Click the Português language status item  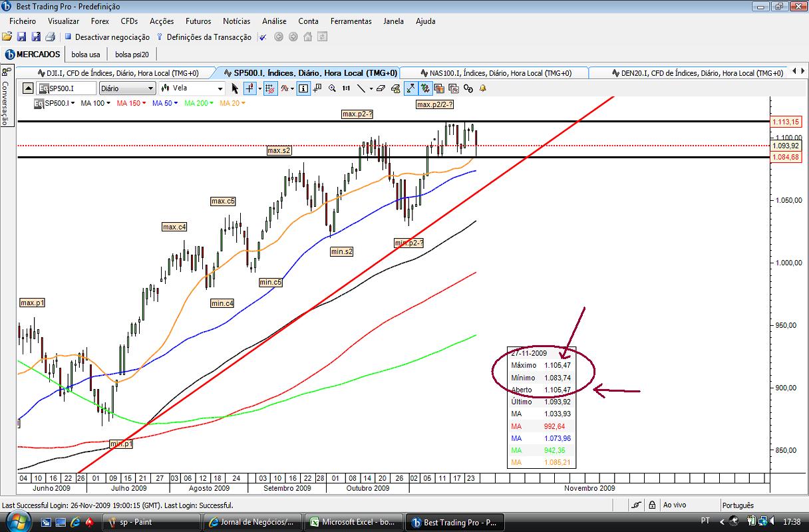tap(738, 505)
